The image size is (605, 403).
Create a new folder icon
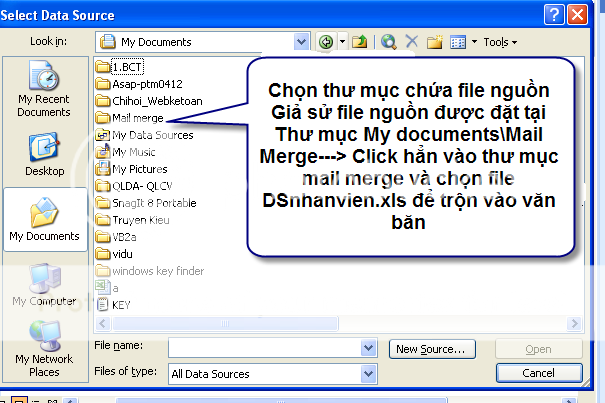point(434,42)
